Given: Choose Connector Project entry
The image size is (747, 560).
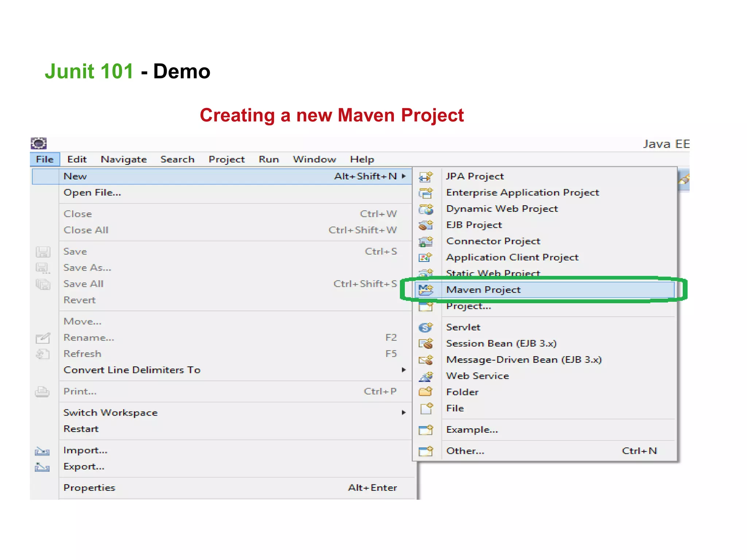Looking at the screenshot, I should pos(545,241).
